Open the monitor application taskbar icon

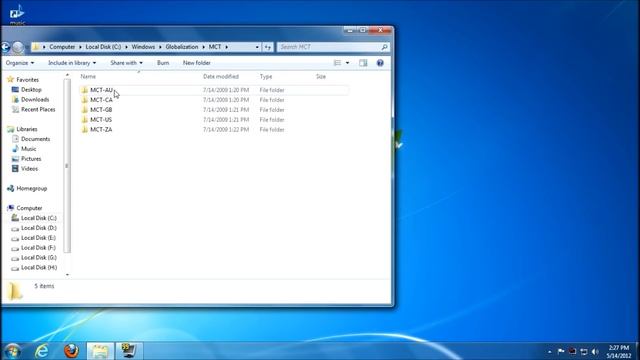click(129, 351)
